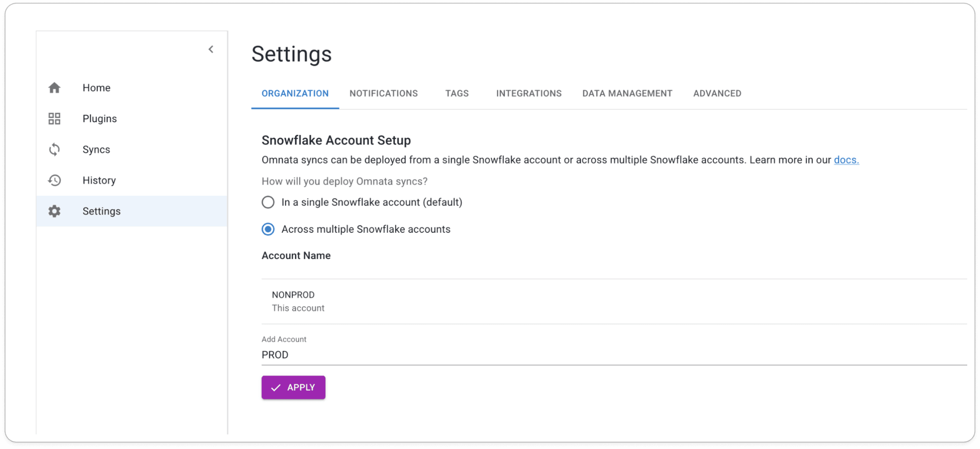Open History in the sidebar
Image resolution: width=980 pixels, height=449 pixels.
[132, 180]
